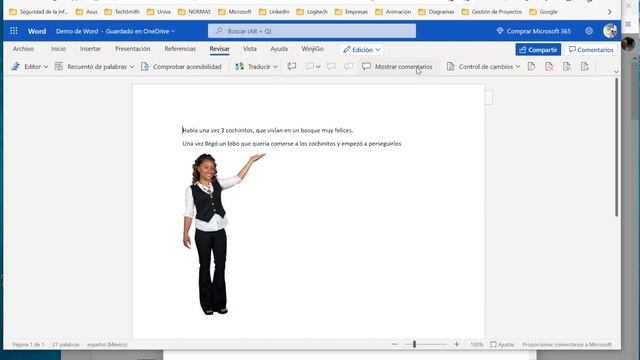Click the first line 'Había una vez 3 cochinitos'
Screen dimensions: 640x360
click(268, 130)
